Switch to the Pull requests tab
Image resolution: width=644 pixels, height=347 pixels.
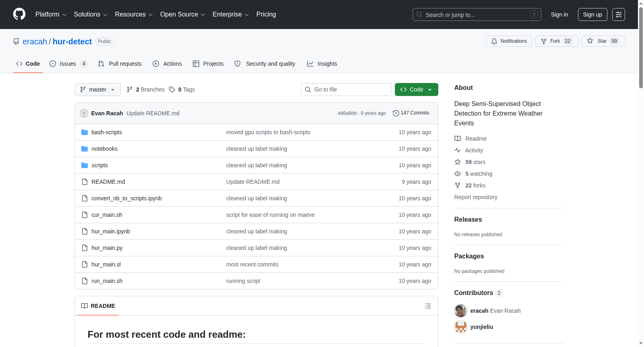tap(120, 64)
